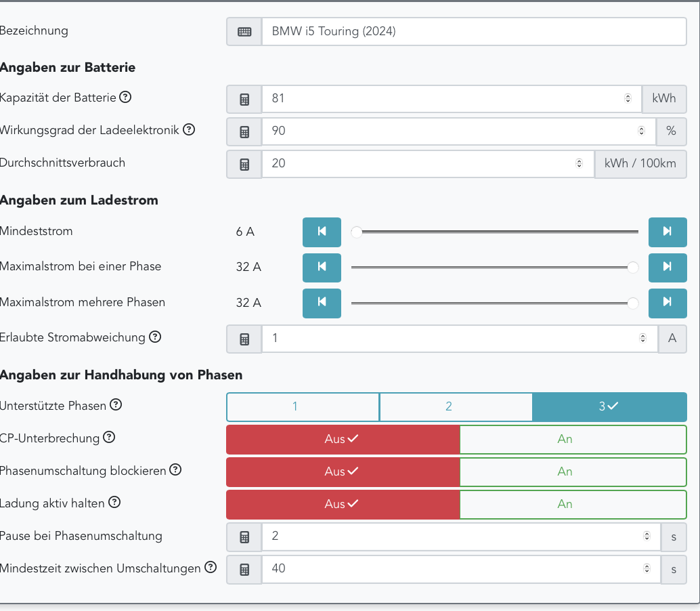The width and height of the screenshot is (700, 611).
Task: Click help icon for Mindestzeit zwischen Umschaltungen
Action: coord(211,568)
